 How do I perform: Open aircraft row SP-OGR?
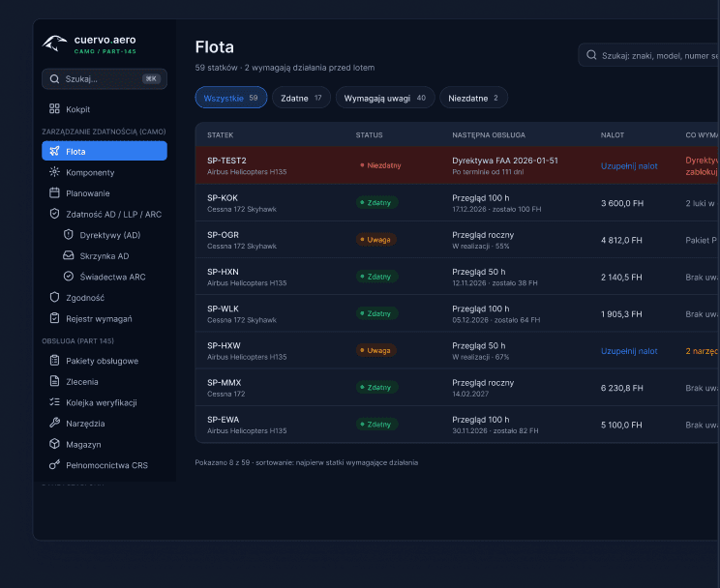click(x=458, y=240)
